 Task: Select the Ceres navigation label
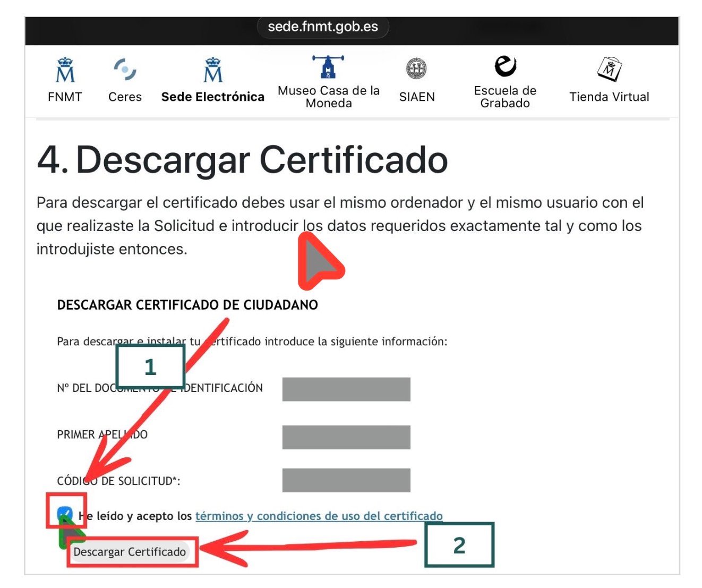[124, 97]
